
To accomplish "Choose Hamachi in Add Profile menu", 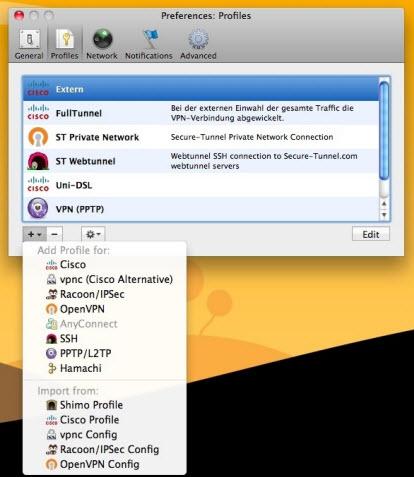I will coord(104,368).
